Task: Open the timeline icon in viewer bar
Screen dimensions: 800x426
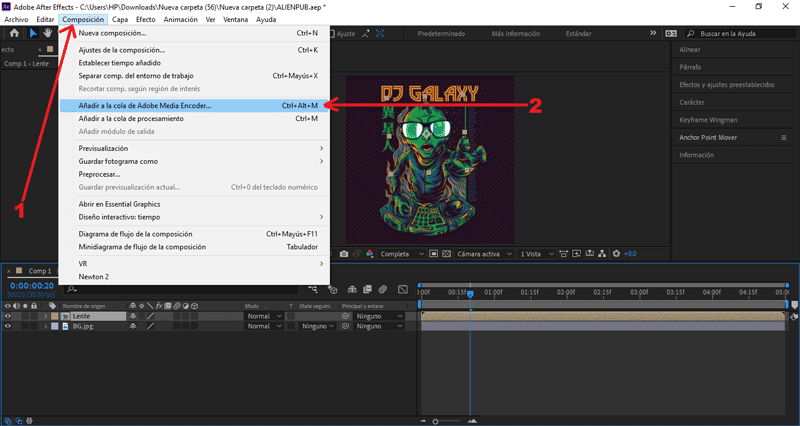Action: 590,254
